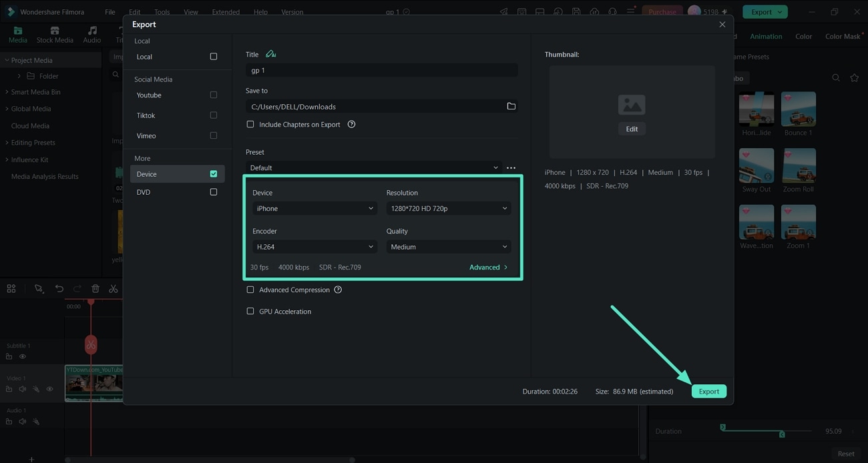Image resolution: width=868 pixels, height=463 pixels.
Task: Enable the Local export checkbox
Action: [214, 57]
